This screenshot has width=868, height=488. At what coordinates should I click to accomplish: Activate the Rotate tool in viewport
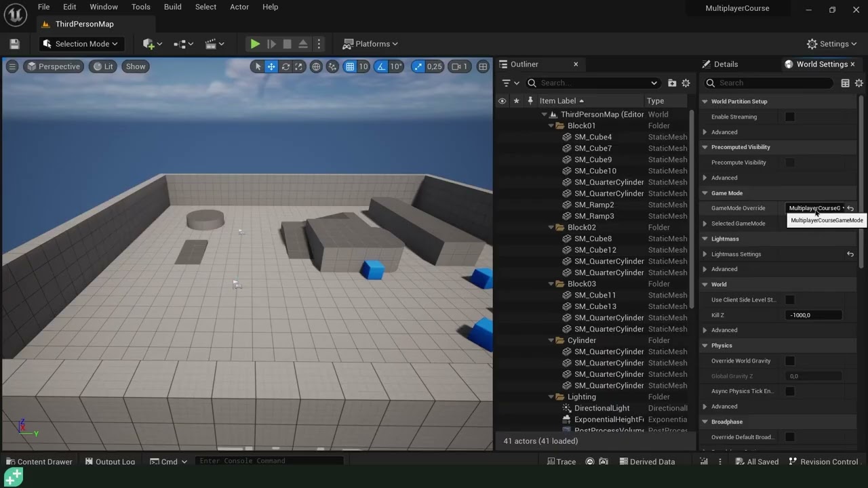pos(285,66)
